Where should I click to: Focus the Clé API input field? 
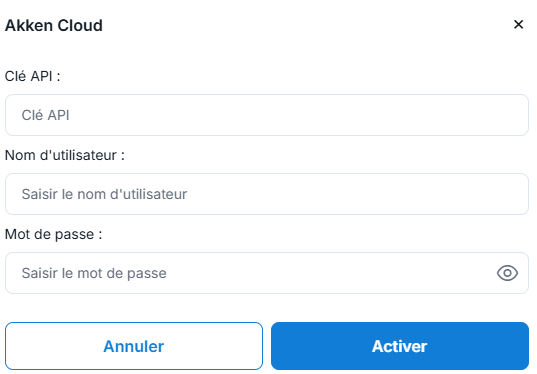pos(267,115)
